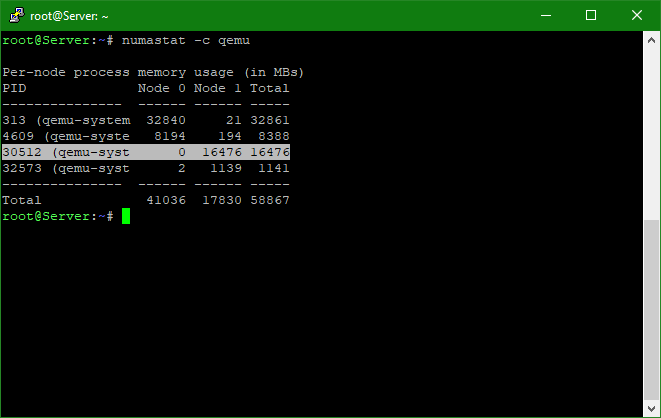
Task: Click the bottom 'root@Server:~#' prompt
Action: pyautogui.click(x=58, y=217)
